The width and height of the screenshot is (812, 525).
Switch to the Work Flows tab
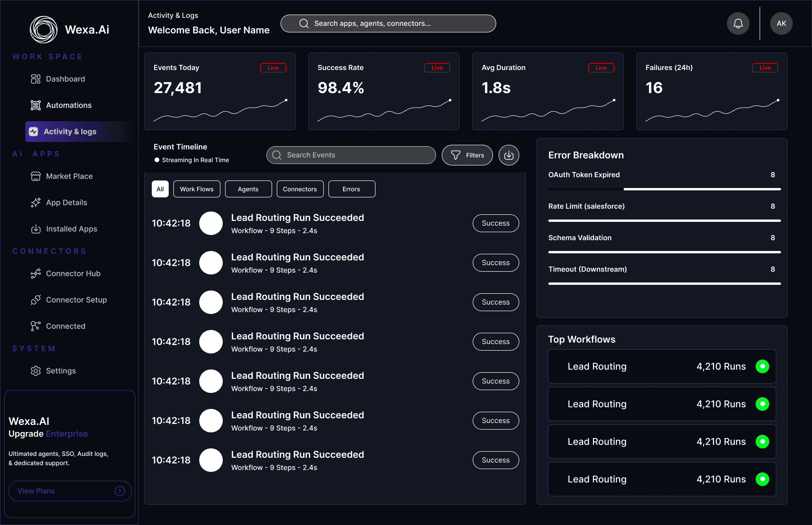click(197, 189)
